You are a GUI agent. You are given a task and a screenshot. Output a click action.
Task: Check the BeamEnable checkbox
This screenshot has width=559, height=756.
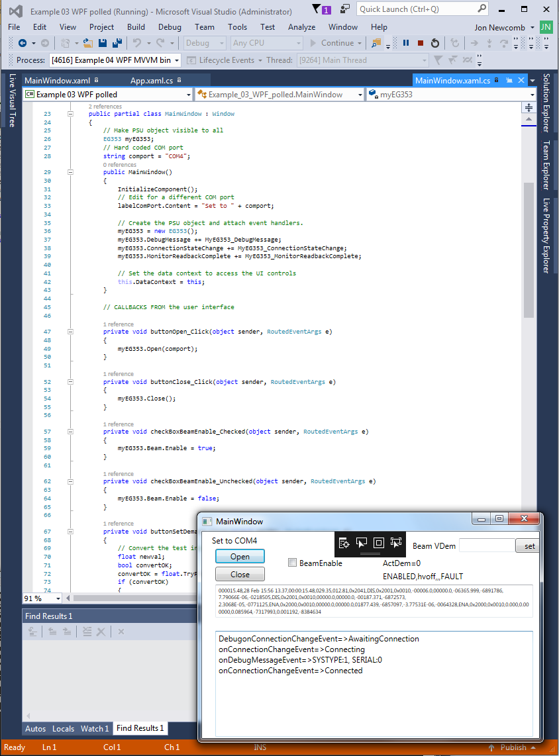pos(292,563)
